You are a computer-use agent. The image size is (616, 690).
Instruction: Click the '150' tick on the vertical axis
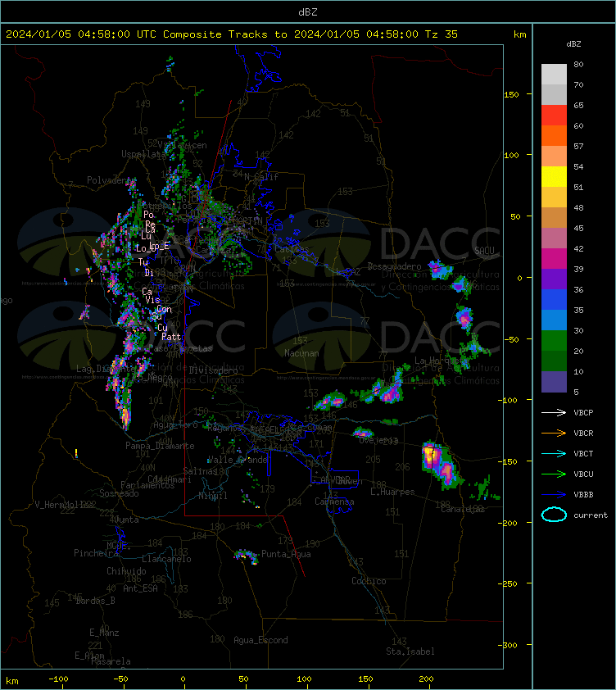511,94
